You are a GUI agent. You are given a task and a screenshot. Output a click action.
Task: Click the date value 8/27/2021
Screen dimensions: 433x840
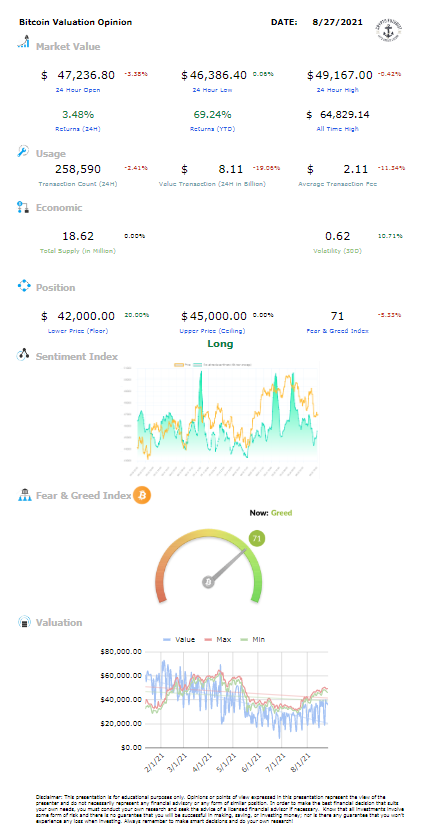click(337, 22)
